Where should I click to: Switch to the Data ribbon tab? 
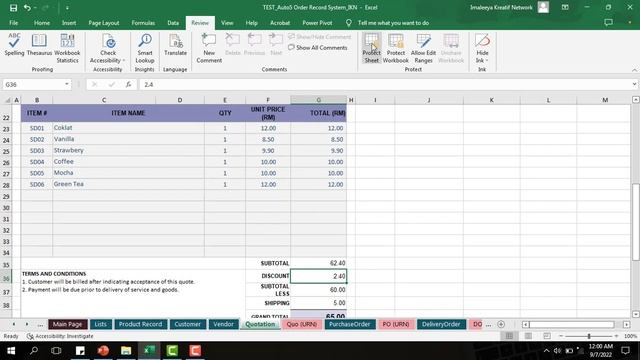[x=173, y=23]
